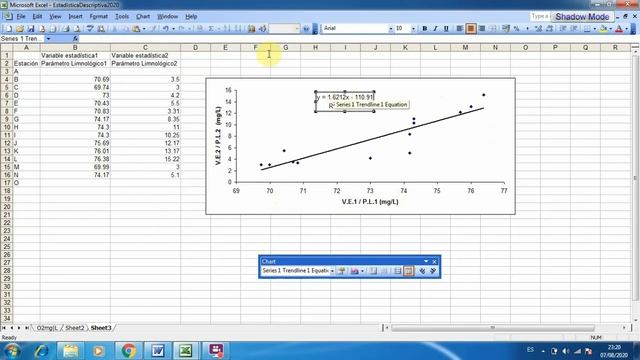This screenshot has width=640, height=360.
Task: Open the Edit menu
Action: [37, 16]
